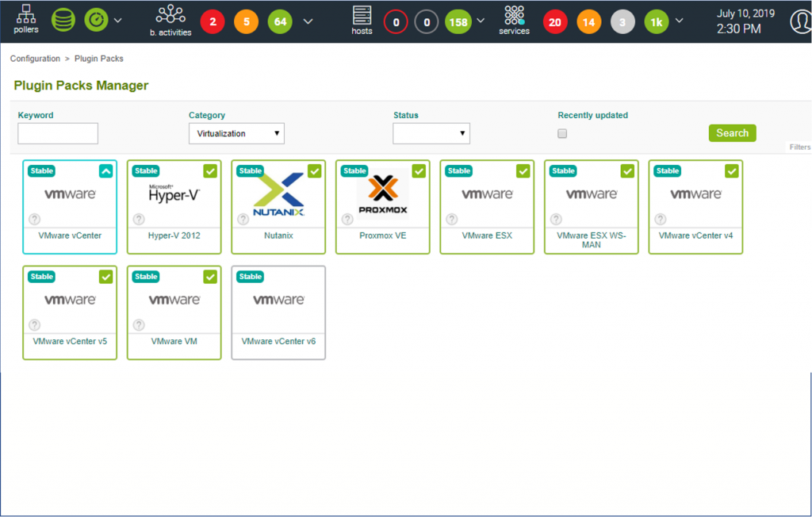Click help icon on VMware ESX card

[x=452, y=219]
